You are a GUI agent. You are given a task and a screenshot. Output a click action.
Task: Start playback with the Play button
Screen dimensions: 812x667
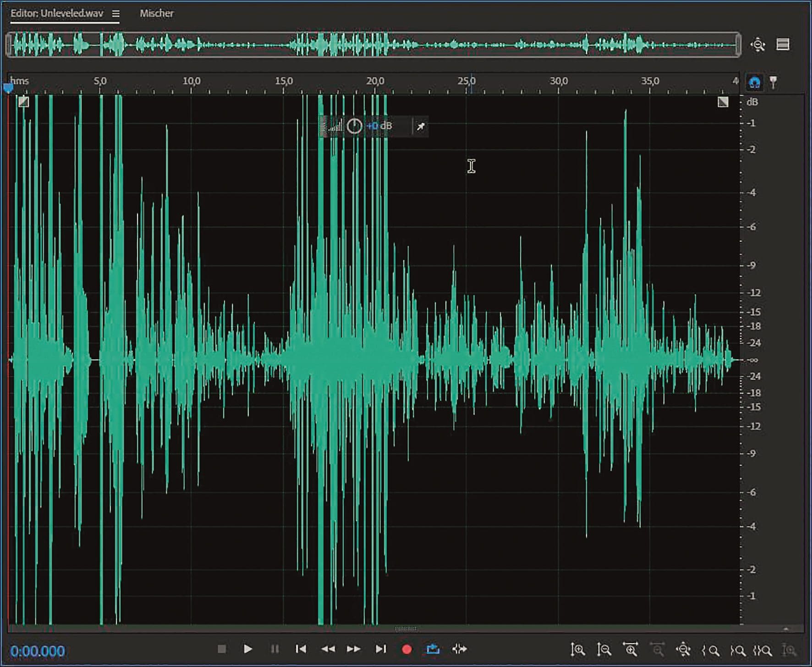click(x=248, y=649)
